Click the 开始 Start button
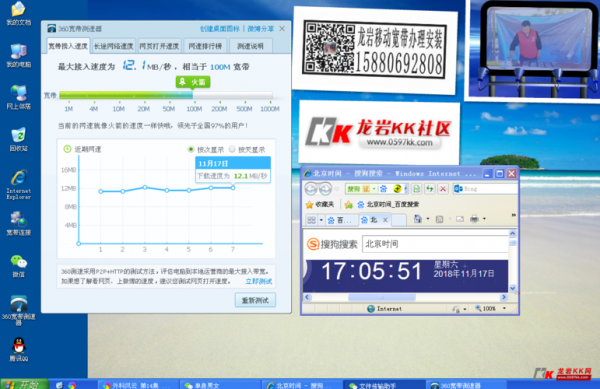The image size is (600, 389). (x=24, y=384)
